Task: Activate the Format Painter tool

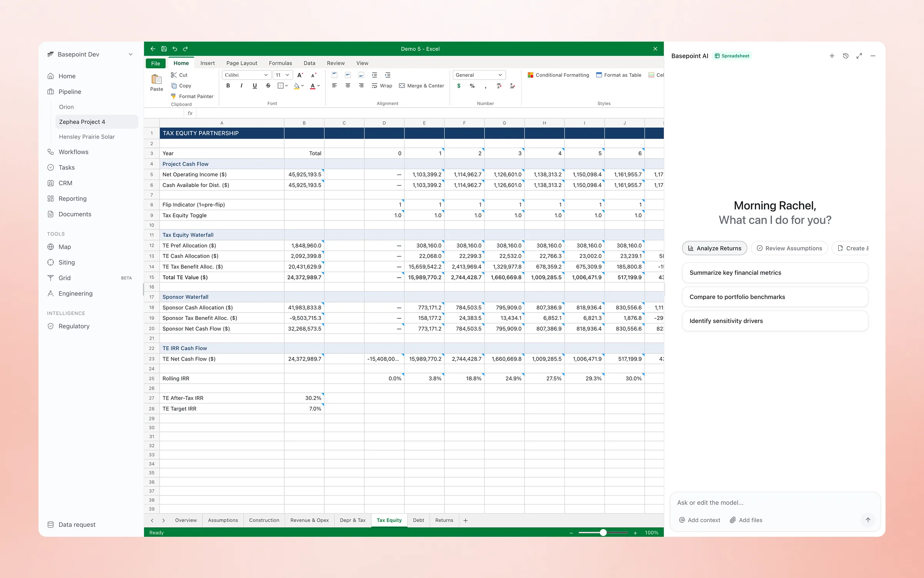Action: point(192,96)
